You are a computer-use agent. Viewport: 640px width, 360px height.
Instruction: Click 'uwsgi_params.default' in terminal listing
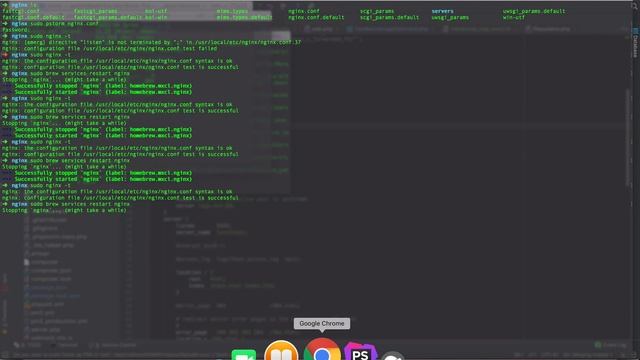point(534,11)
